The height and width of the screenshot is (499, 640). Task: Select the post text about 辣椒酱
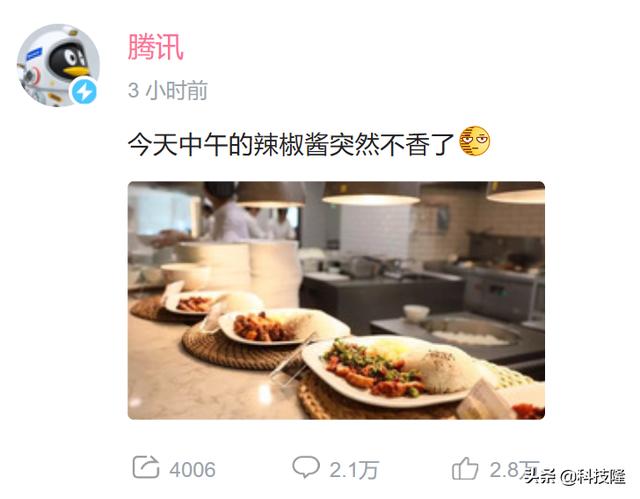291,144
